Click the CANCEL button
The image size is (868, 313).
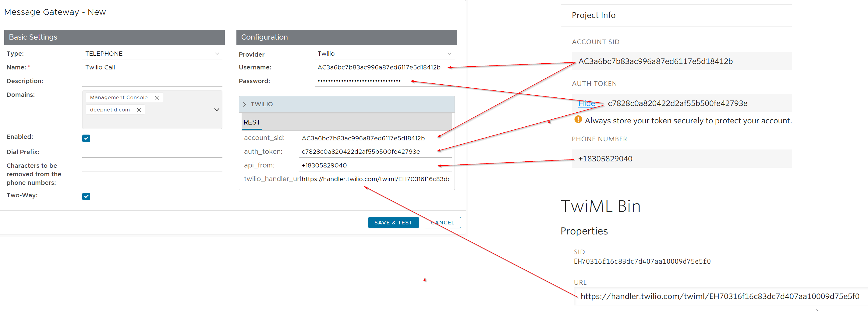[442, 223]
